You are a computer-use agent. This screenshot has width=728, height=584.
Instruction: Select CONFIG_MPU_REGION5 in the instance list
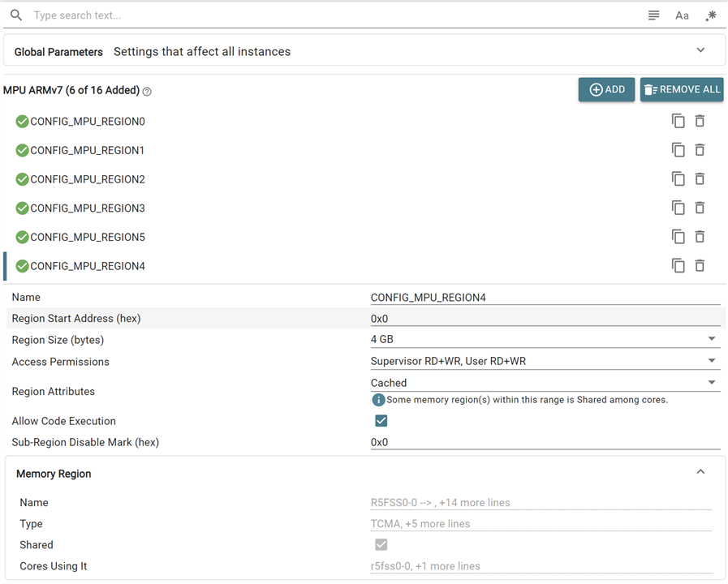[88, 238]
